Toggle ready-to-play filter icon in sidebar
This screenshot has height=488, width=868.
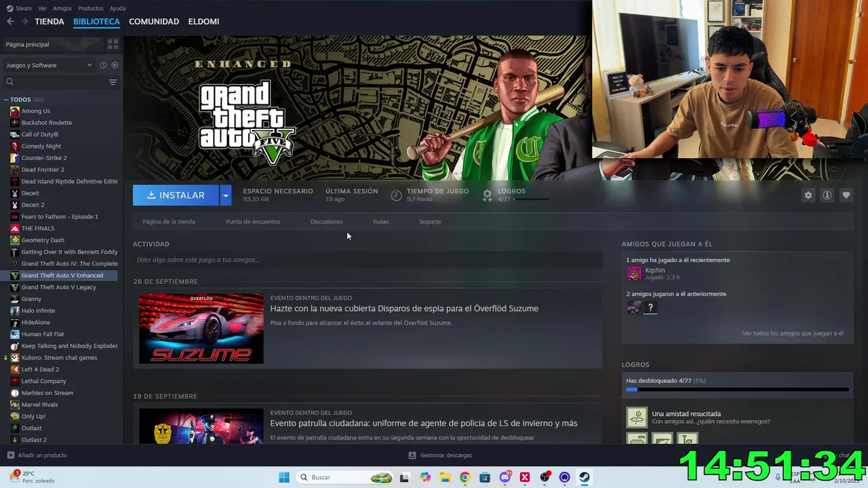pyautogui.click(x=115, y=65)
